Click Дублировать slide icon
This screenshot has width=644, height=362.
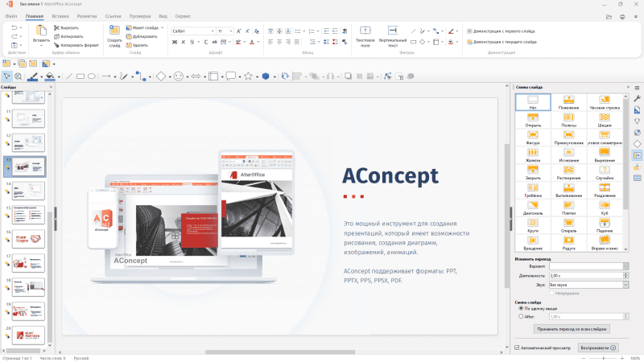tap(129, 36)
